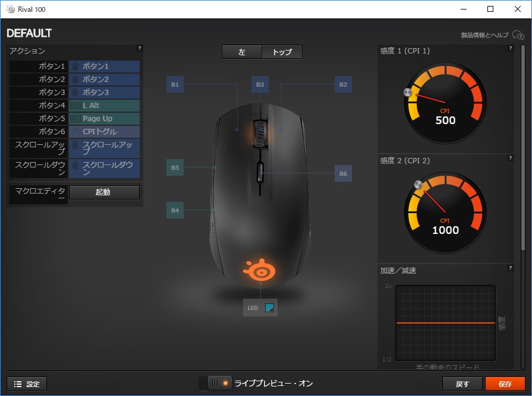Viewport: 532px width, 396px height.
Task: Open 設定 configuration list
Action: [27, 384]
